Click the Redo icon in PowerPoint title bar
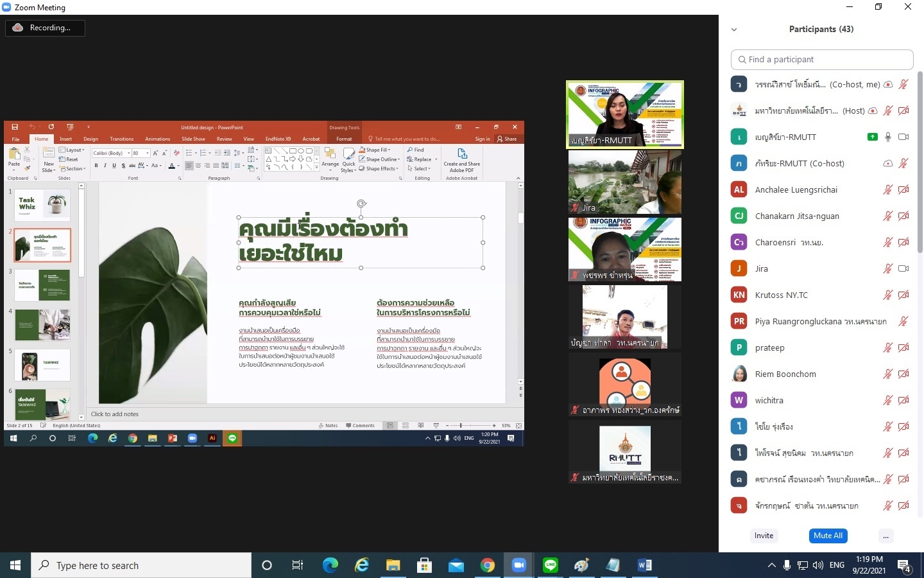 coord(51,127)
